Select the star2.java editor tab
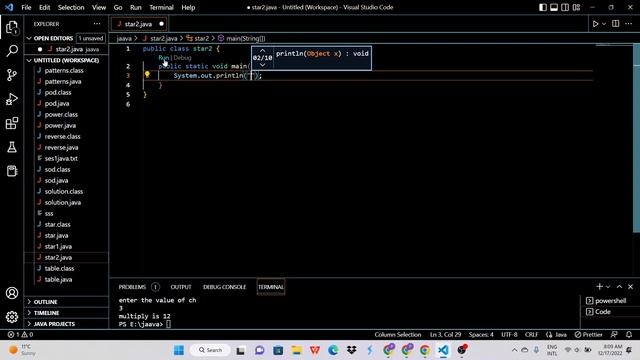Screen dimensions: 640x360 click(x=138, y=24)
